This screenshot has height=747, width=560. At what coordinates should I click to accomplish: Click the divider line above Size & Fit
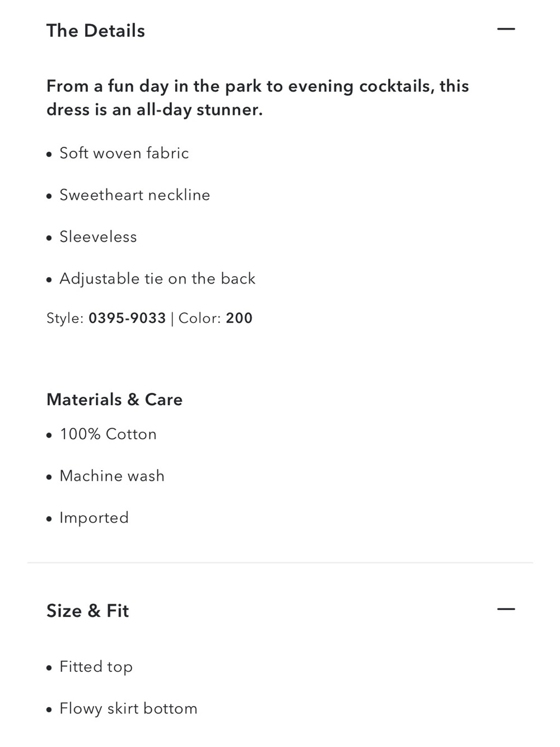coord(280,562)
